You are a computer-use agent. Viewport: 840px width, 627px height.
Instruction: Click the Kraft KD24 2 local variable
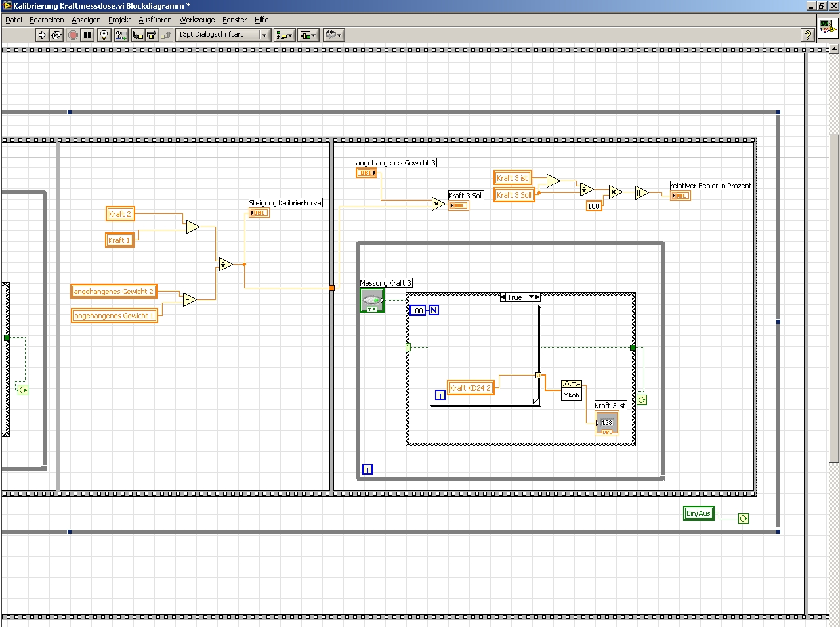(x=470, y=388)
